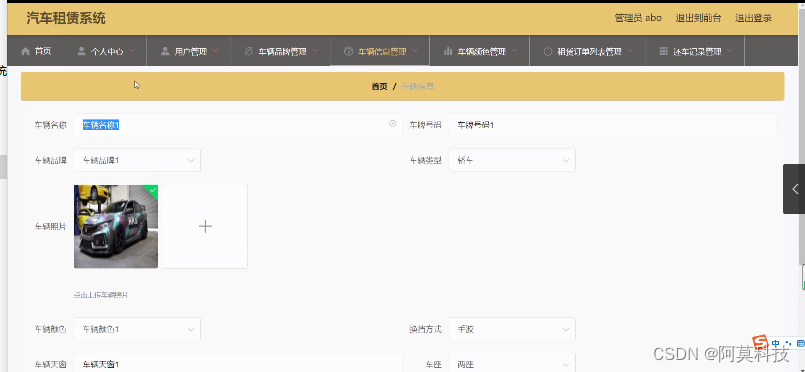
Task: Expand the 用户管理 menu arrow
Action: 215,51
